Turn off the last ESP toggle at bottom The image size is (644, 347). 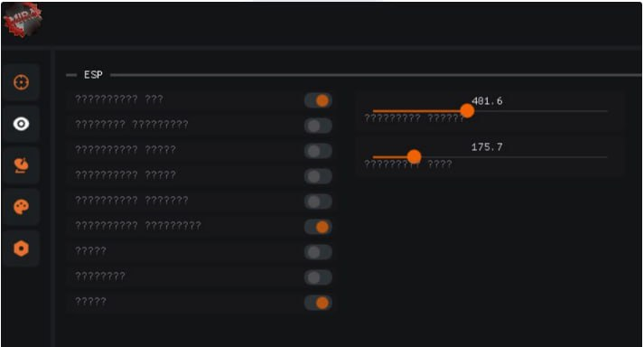click(318, 303)
